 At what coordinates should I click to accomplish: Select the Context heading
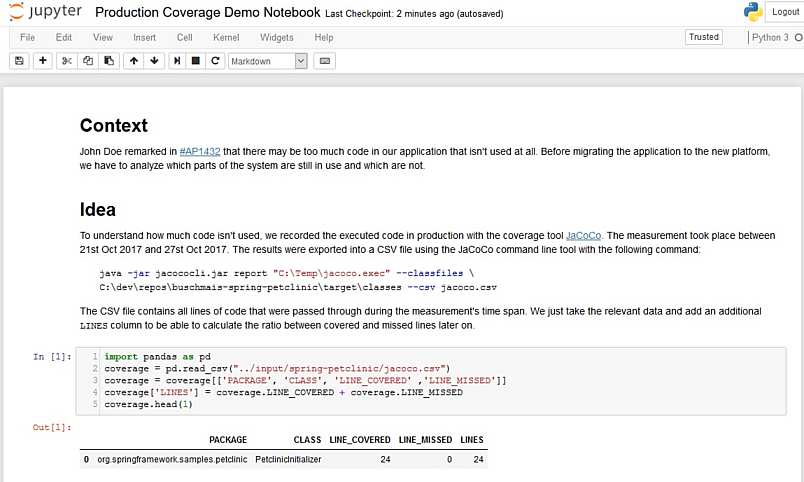click(x=113, y=125)
